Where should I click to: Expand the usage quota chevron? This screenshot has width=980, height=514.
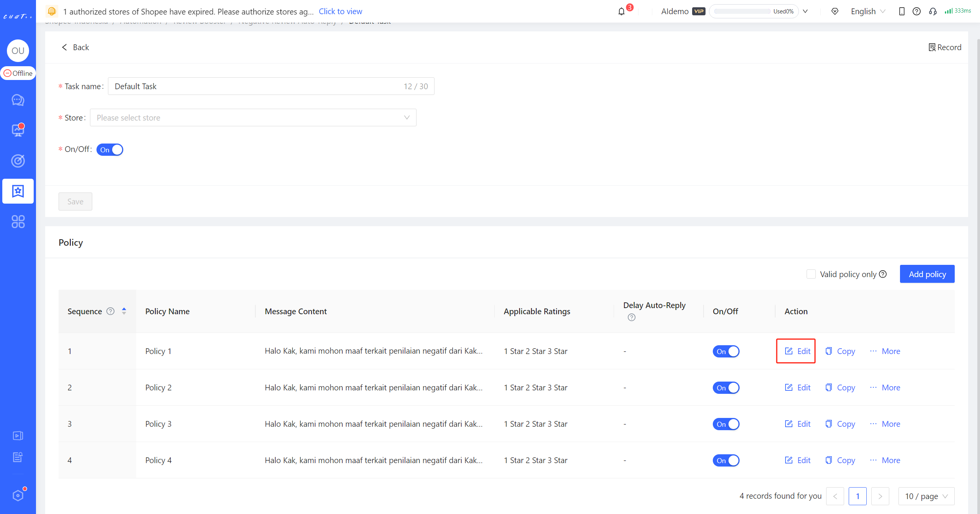pyautogui.click(x=805, y=11)
